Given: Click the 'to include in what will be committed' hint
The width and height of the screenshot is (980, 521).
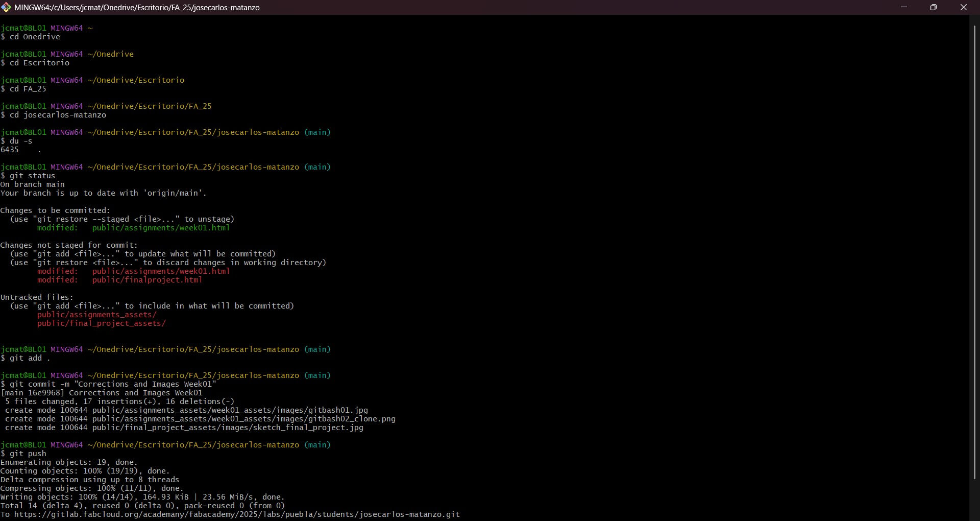Looking at the screenshot, I should click(x=152, y=306).
